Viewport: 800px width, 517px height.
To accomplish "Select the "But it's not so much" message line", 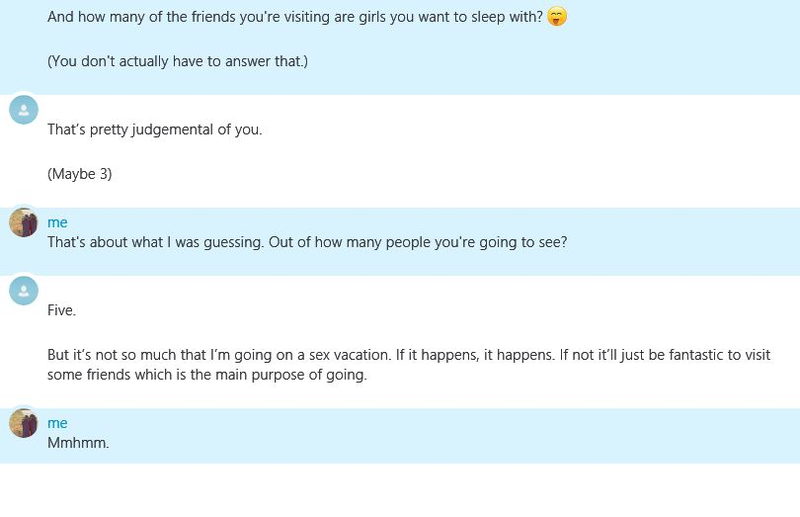I will click(409, 355).
